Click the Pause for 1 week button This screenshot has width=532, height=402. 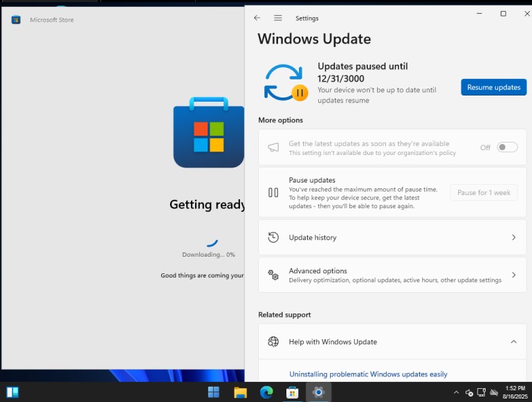coord(484,192)
